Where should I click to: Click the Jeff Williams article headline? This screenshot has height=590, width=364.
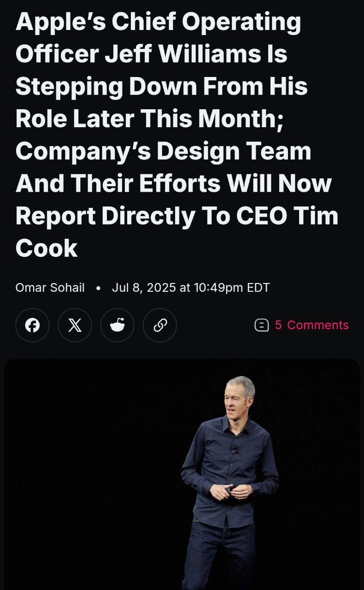pyautogui.click(x=175, y=135)
